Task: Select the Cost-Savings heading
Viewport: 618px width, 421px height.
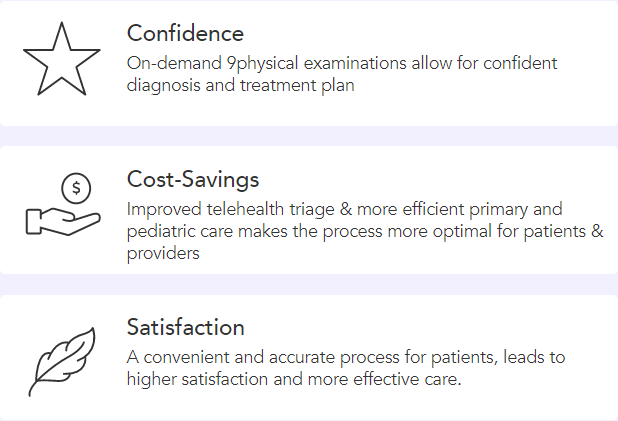Action: (x=193, y=180)
